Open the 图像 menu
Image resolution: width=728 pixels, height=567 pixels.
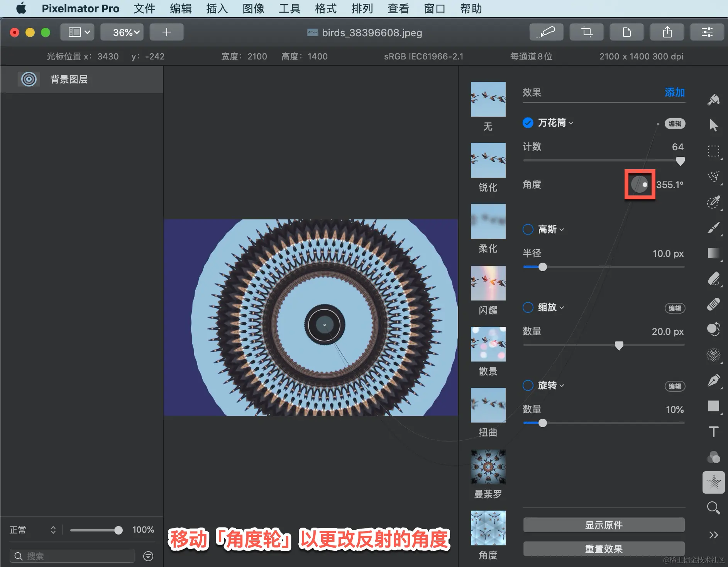[253, 8]
